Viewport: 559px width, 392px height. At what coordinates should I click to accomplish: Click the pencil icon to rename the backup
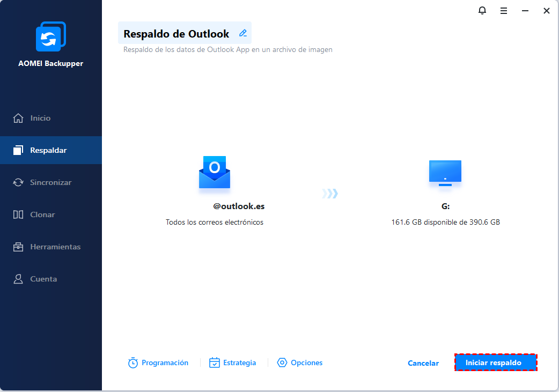click(x=243, y=33)
